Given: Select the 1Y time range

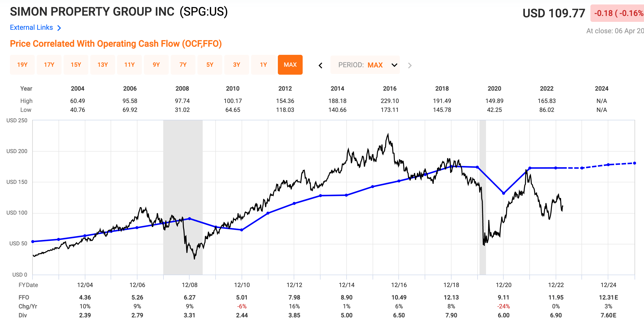Looking at the screenshot, I should coord(263,65).
